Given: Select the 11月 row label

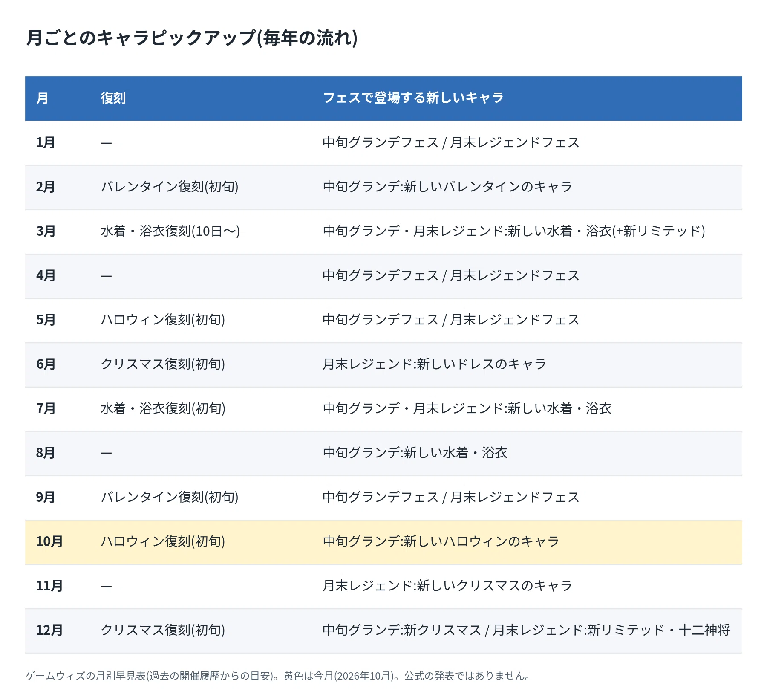Looking at the screenshot, I should pos(49,586).
